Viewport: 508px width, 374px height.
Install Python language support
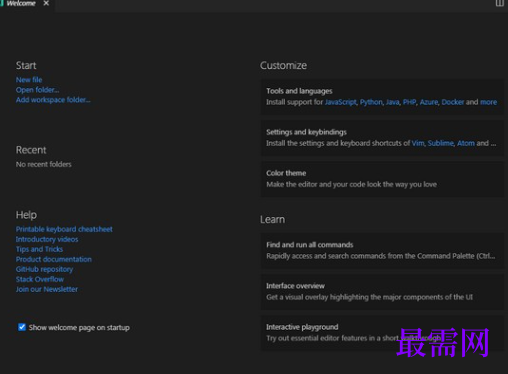(371, 102)
